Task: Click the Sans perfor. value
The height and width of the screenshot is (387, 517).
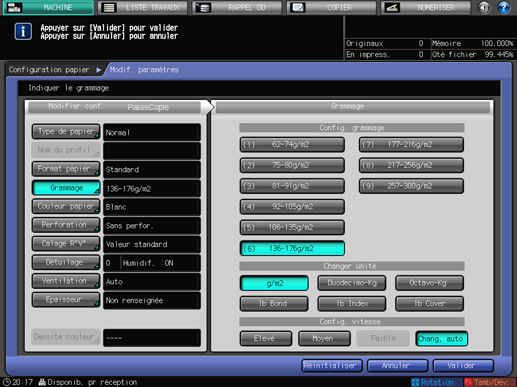Action: tap(152, 226)
